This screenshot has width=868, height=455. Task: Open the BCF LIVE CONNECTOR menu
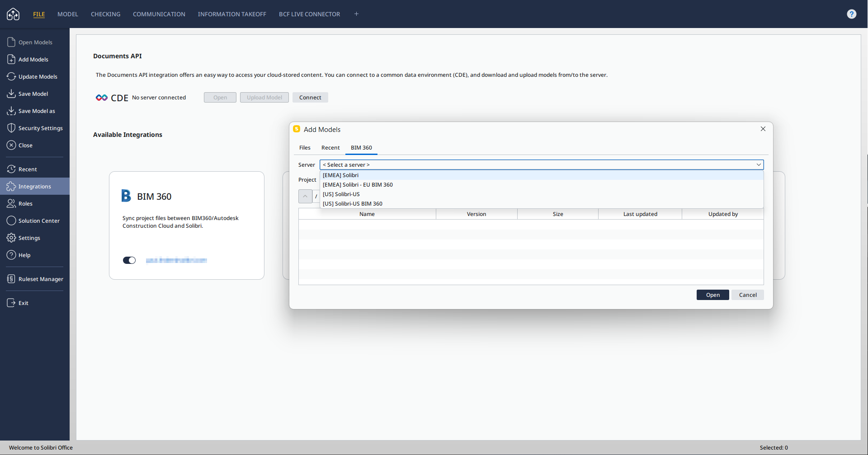point(310,14)
